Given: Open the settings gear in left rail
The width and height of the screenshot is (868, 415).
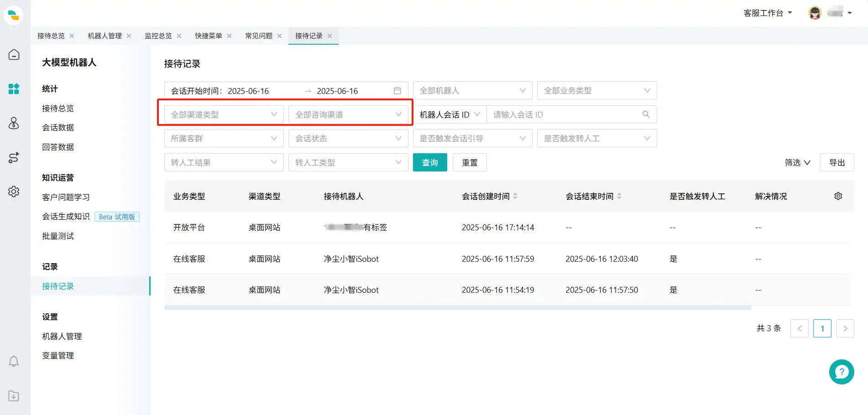Looking at the screenshot, I should [x=14, y=192].
